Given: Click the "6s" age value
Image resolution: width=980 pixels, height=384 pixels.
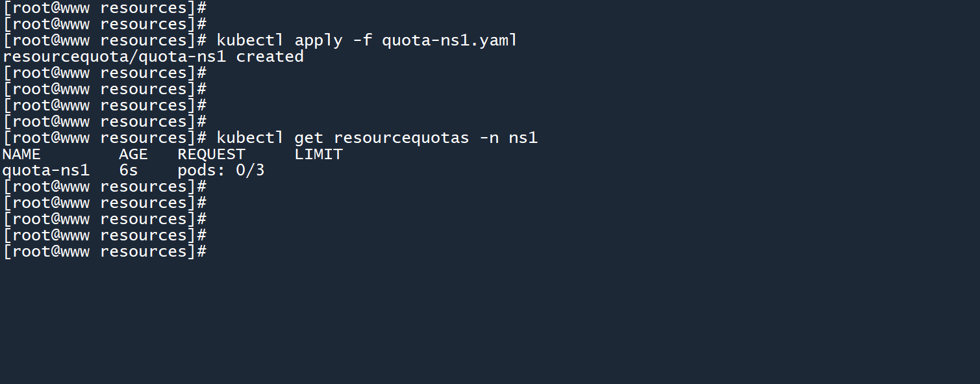Looking at the screenshot, I should [129, 171].
